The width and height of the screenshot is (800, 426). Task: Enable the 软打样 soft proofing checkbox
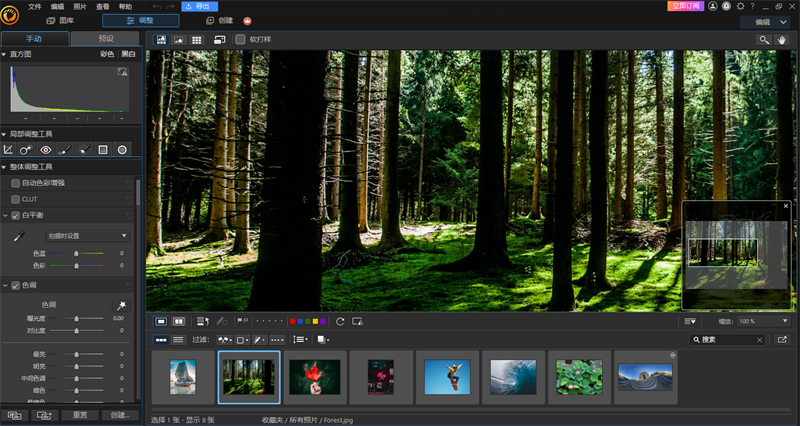point(240,39)
